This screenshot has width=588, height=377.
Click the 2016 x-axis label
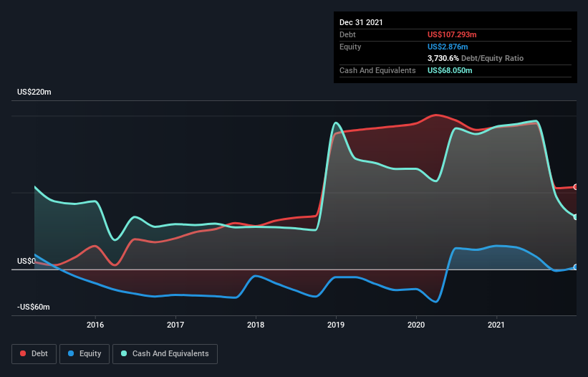tap(95, 325)
